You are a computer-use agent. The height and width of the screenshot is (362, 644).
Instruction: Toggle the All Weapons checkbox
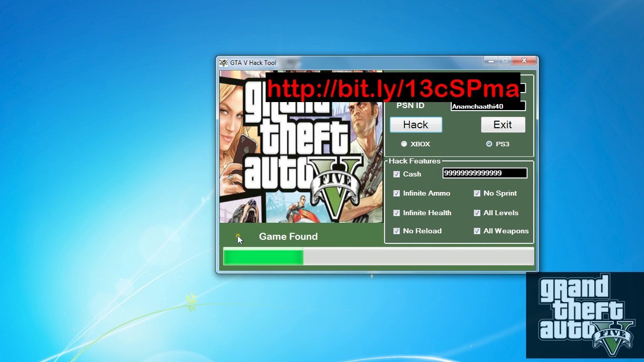point(477,231)
